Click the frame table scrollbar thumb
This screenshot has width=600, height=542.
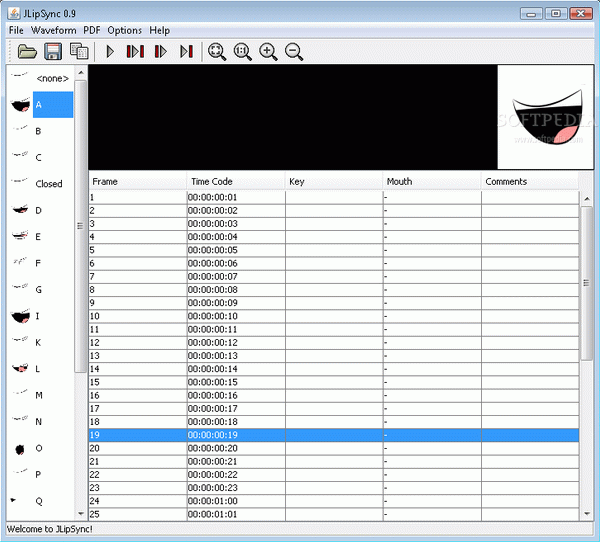pyautogui.click(x=587, y=283)
